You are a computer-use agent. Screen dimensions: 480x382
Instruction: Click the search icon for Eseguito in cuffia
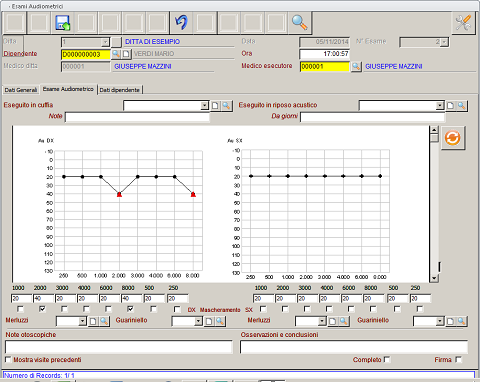point(226,106)
